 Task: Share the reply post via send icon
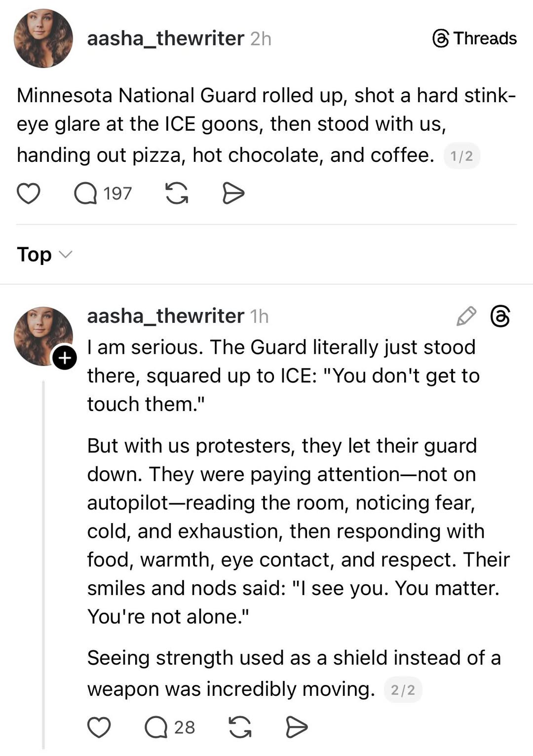(297, 727)
